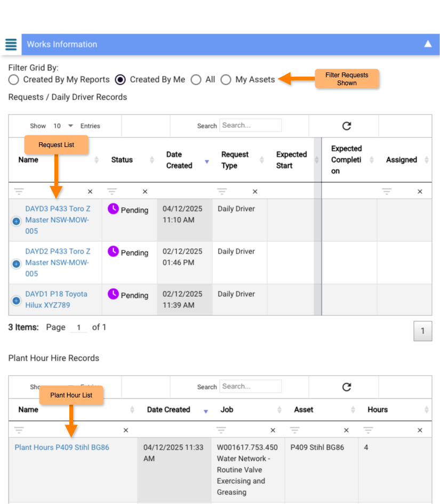Open Hours column filter
This screenshot has width=440, height=504.
(368, 430)
